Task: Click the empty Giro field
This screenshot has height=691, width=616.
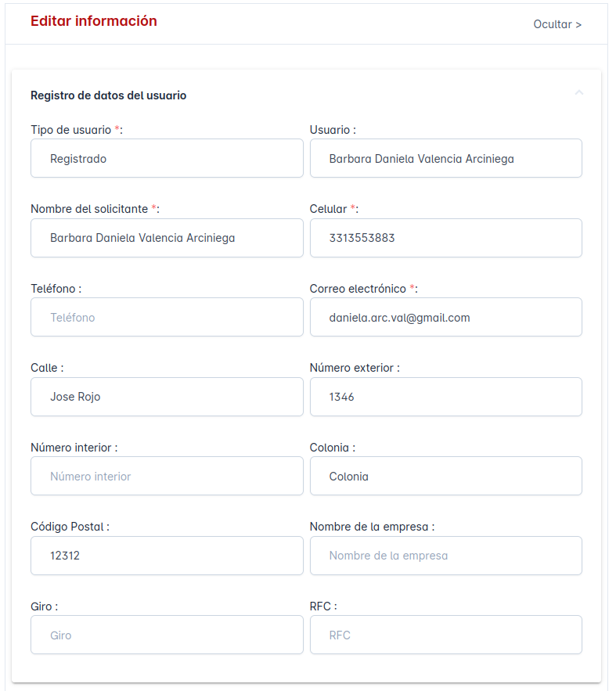Action: pos(167,635)
